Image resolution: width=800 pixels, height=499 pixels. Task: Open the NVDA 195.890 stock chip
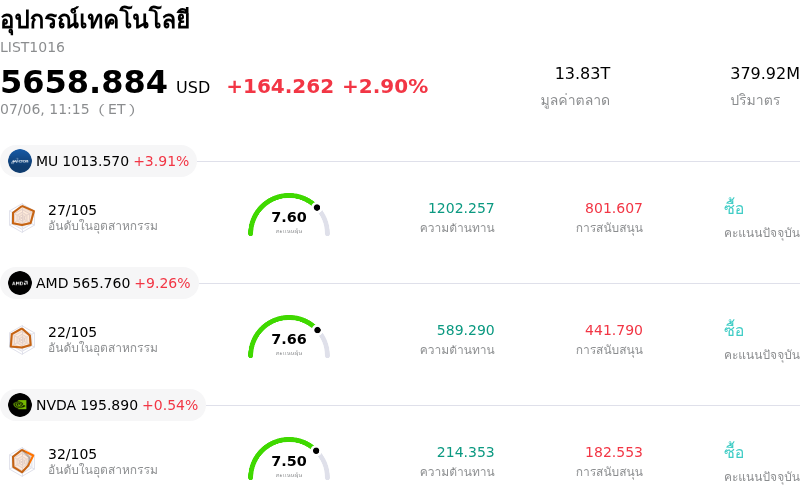point(103,405)
